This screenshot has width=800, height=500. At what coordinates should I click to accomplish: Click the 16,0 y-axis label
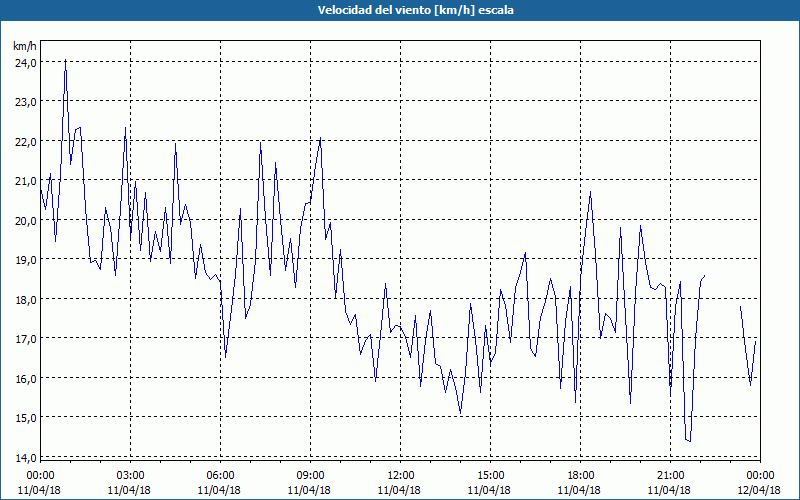point(25,379)
